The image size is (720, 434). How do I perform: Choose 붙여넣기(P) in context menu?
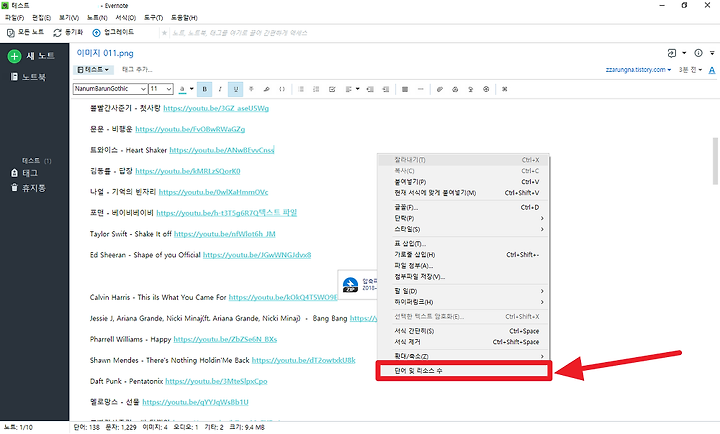pyautogui.click(x=464, y=182)
